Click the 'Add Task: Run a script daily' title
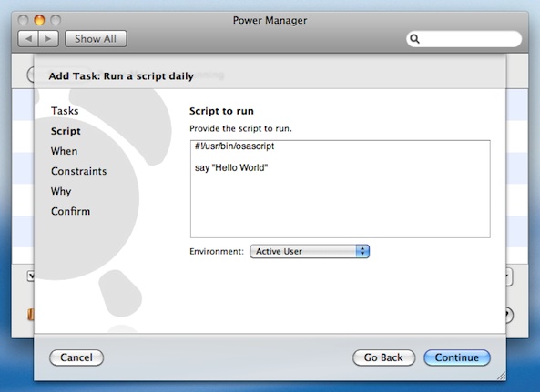 121,76
